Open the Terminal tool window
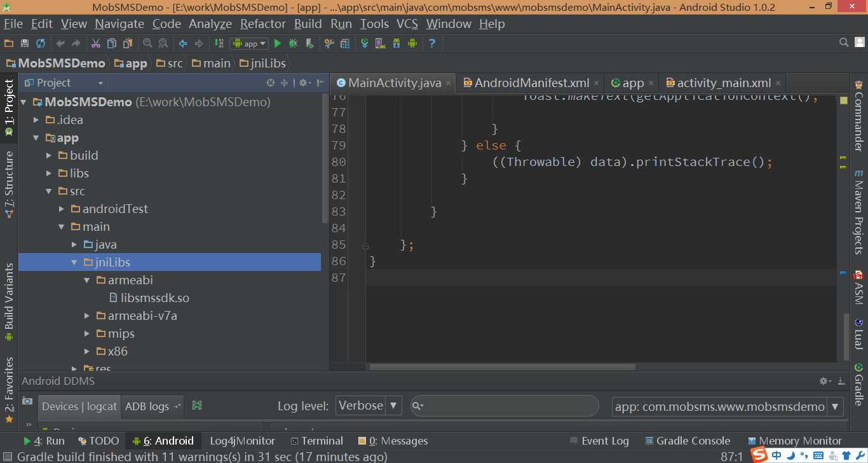 316,441
